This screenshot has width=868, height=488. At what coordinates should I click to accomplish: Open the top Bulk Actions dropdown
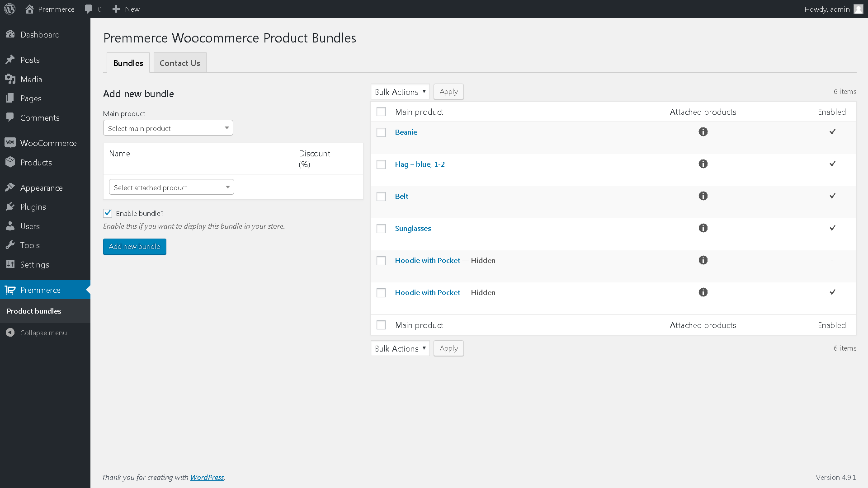click(x=400, y=92)
